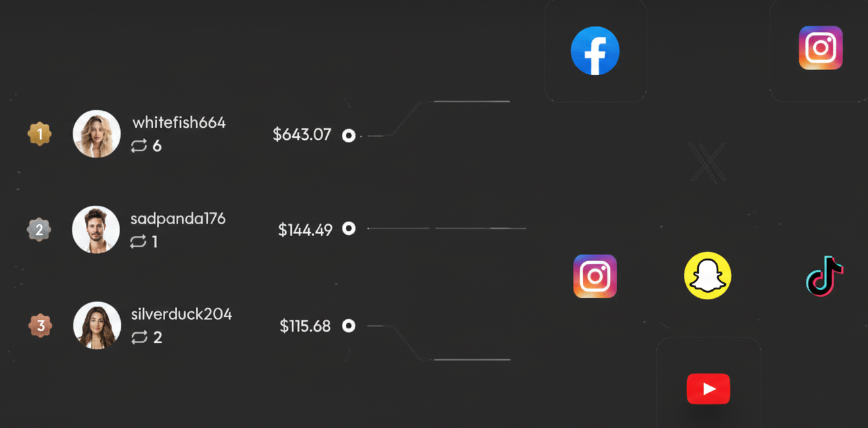868x428 pixels.
Task: Click the Instagram icon beside Snapchat
Action: tap(595, 276)
